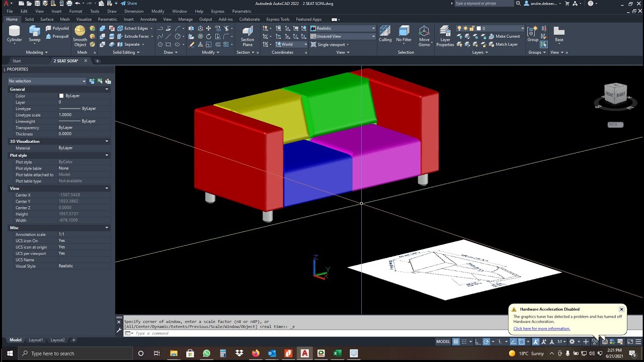Viewport: 644px width, 362px height.
Task: Open the Unsaved View dropdown
Action: point(343,36)
